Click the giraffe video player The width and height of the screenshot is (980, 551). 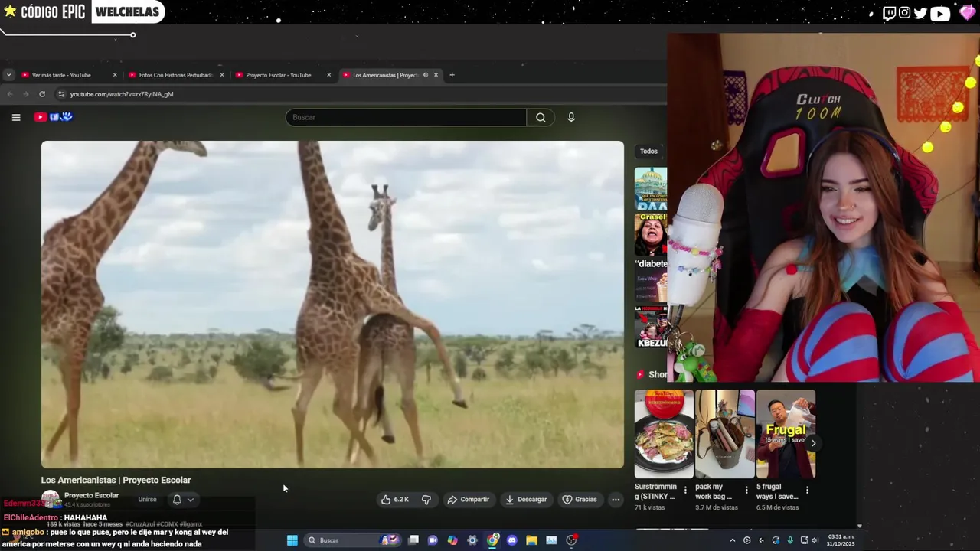pos(332,305)
